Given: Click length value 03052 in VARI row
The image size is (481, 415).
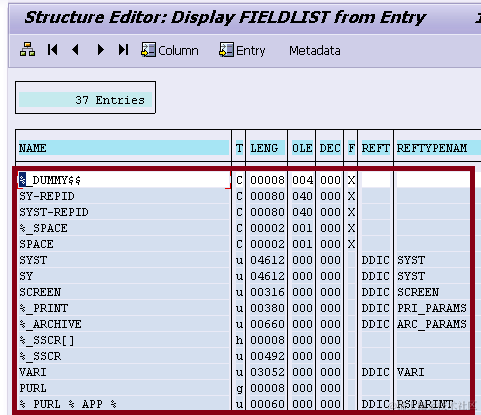Looking at the screenshot, I should (x=267, y=372).
